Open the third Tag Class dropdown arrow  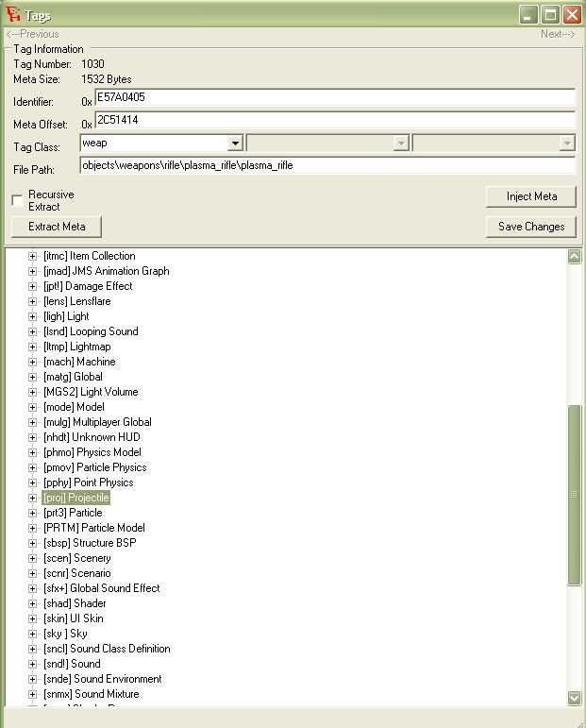click(567, 143)
